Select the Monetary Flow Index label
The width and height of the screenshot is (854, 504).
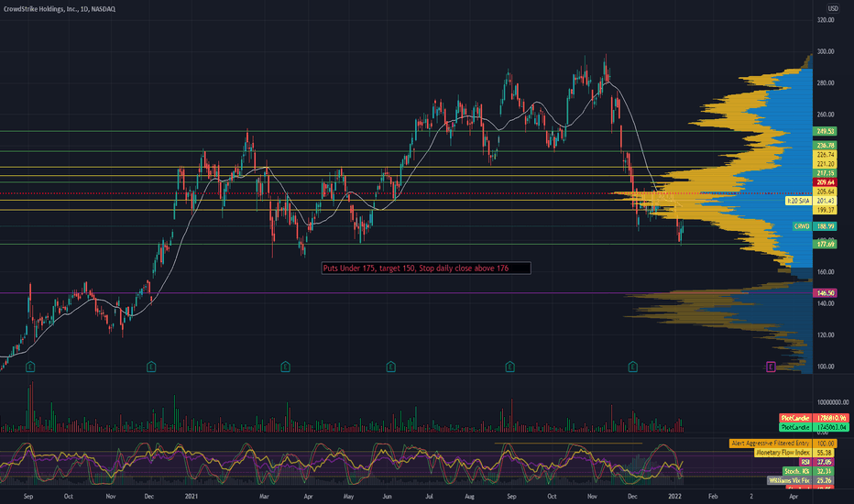pos(783,453)
